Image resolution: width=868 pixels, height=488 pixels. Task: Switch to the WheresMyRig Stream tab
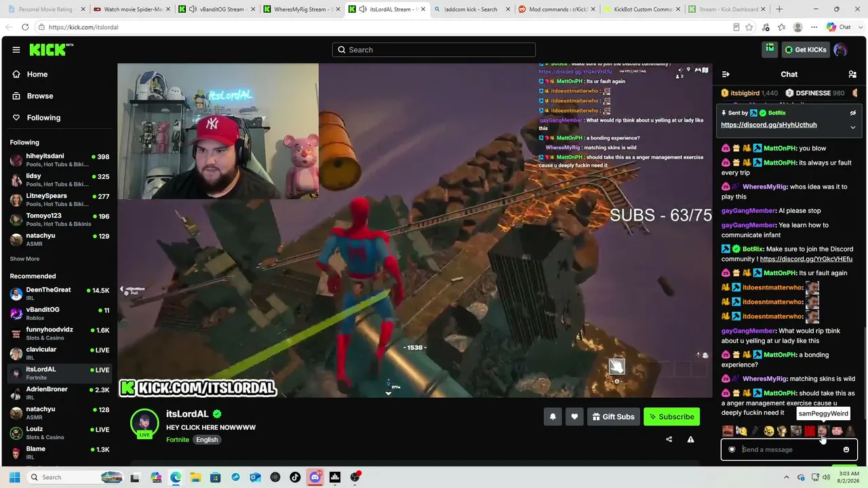(301, 9)
